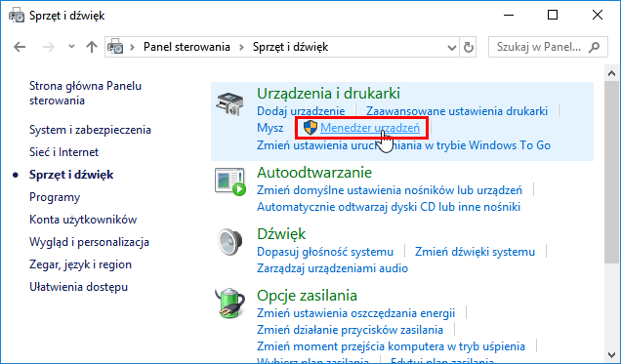The image size is (621, 364).
Task: Click the scrollbar up arrow
Action: click(612, 73)
